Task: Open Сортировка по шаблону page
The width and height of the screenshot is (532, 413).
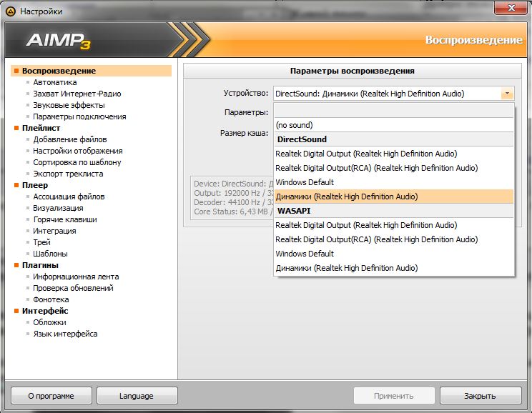Action: [77, 162]
